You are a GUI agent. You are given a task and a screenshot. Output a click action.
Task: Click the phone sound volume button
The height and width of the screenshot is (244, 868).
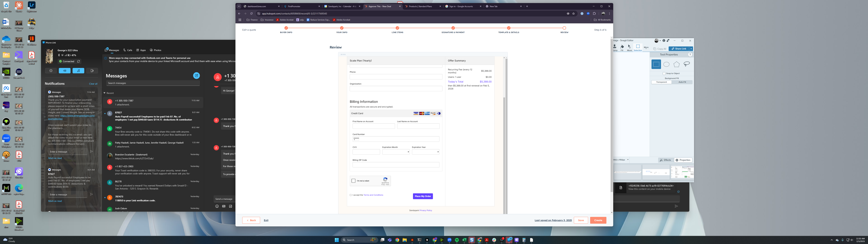point(65,71)
